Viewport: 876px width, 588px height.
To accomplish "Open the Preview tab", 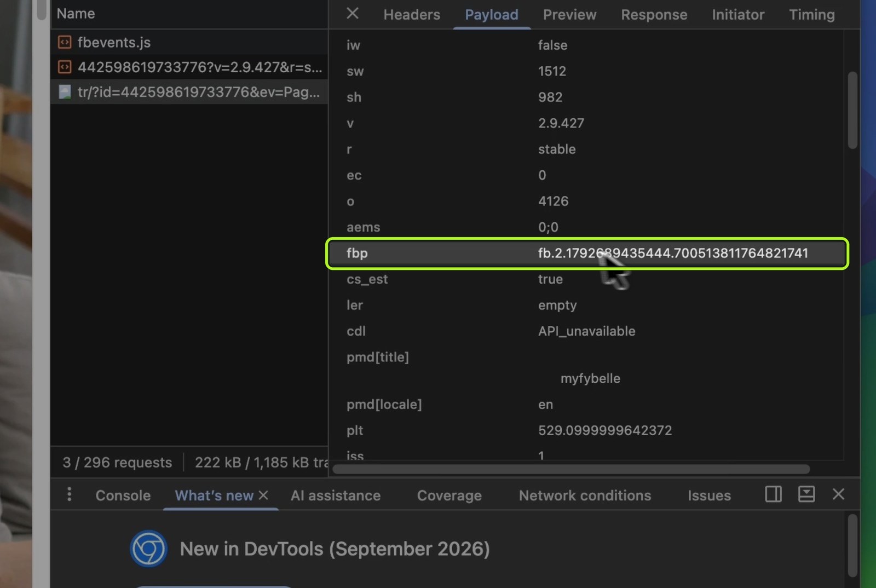I will click(569, 15).
